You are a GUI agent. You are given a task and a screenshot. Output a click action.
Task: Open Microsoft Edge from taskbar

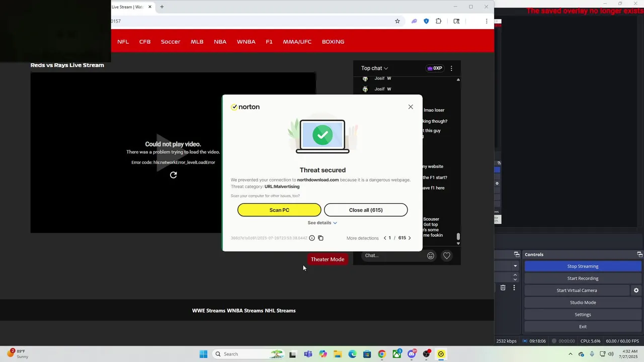click(352, 354)
